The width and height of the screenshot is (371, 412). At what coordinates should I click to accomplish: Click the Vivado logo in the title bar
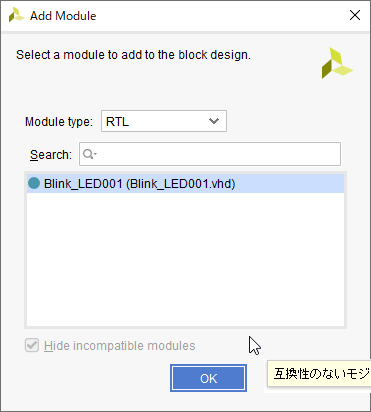click(x=16, y=15)
